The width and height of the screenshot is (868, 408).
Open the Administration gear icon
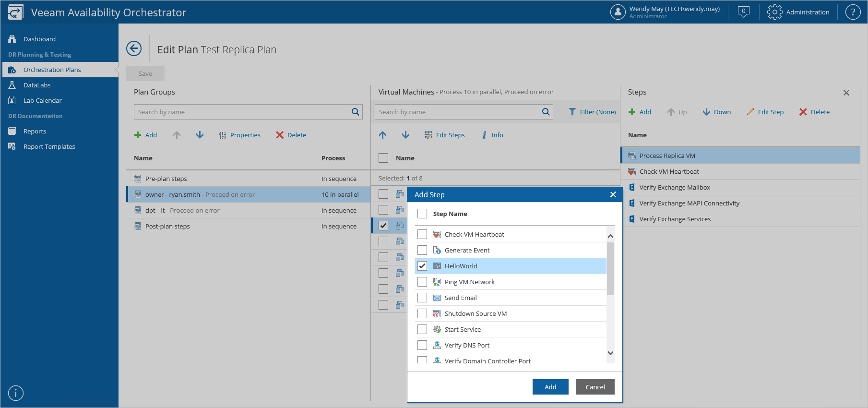pos(774,12)
